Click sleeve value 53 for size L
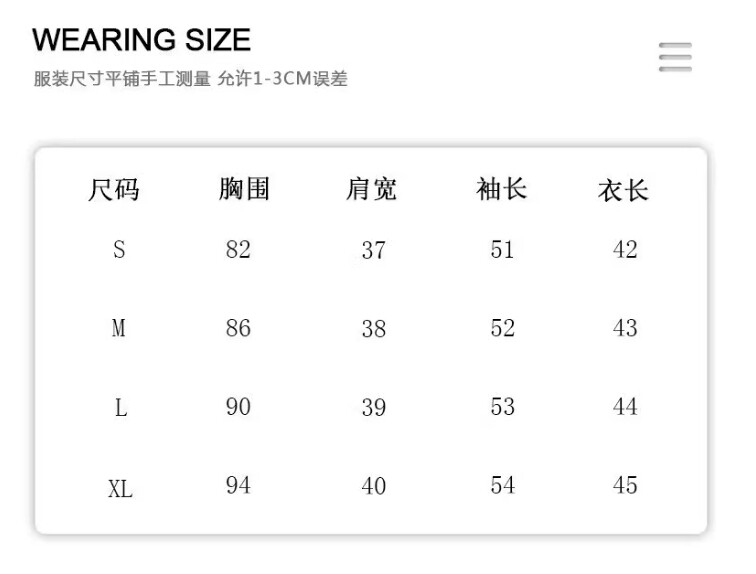756x574 pixels. (x=502, y=407)
